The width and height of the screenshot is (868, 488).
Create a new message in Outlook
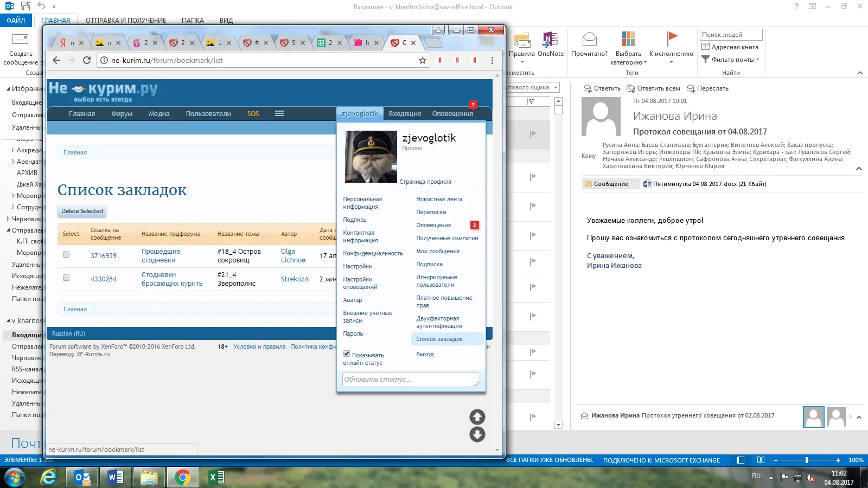click(21, 49)
